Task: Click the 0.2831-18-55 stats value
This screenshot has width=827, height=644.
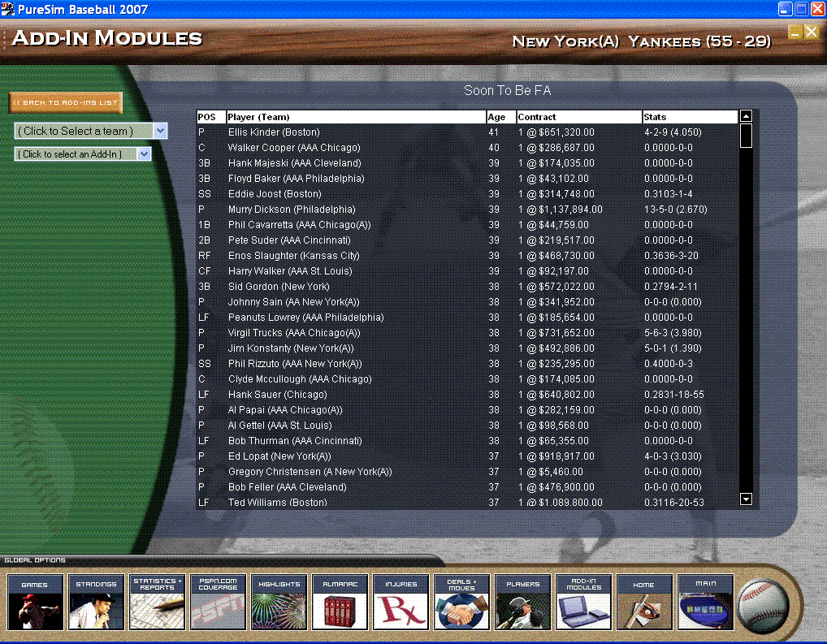Action: (x=674, y=395)
